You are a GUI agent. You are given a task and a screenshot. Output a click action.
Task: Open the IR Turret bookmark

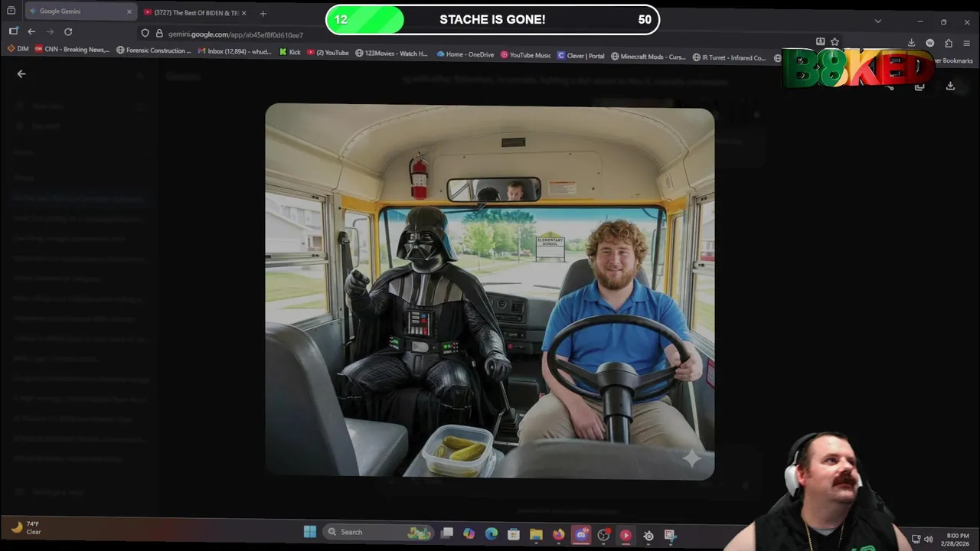[x=729, y=57]
